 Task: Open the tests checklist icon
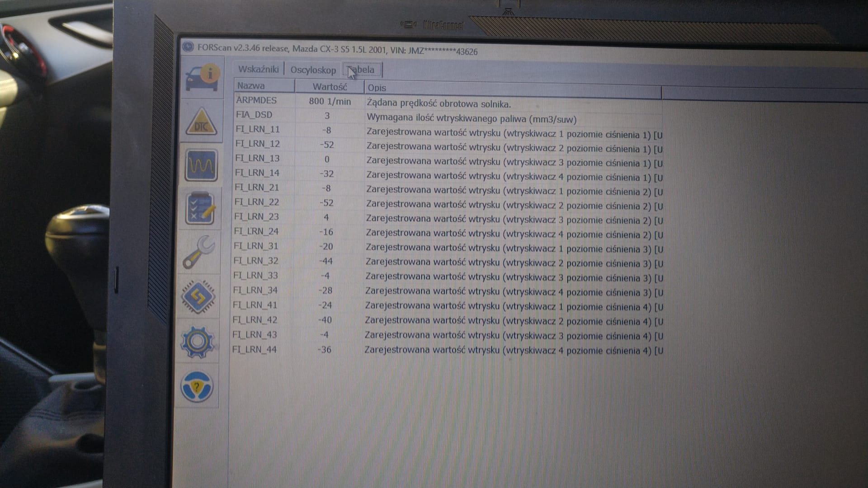(x=200, y=208)
